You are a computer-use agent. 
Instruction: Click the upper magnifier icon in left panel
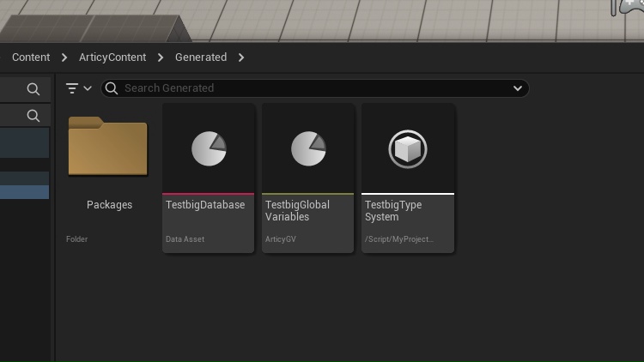pos(33,89)
